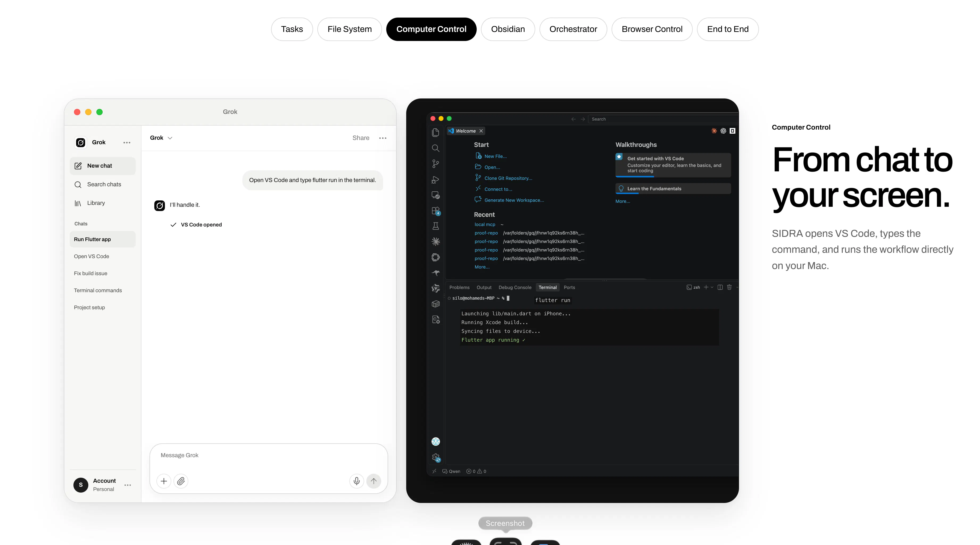Open the new terminal launch profile dropdown
This screenshot has width=980, height=545.
(x=712, y=287)
